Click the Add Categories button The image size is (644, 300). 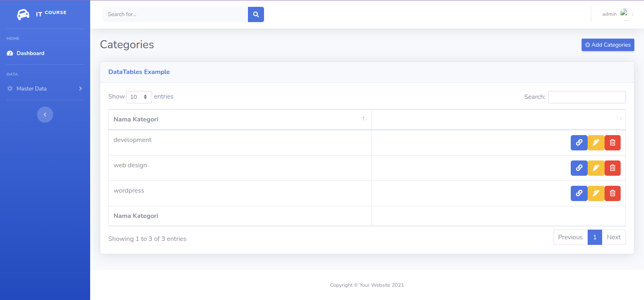(607, 45)
